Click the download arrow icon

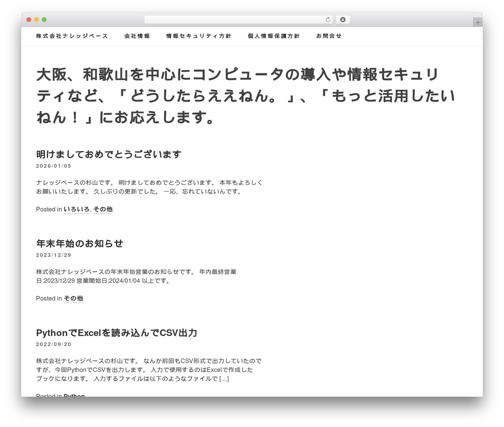pyautogui.click(x=343, y=20)
